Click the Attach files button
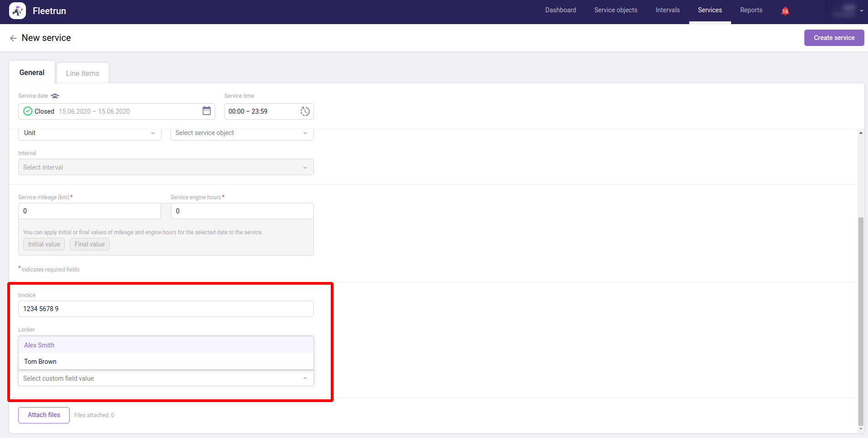This screenshot has width=868, height=438. [44, 415]
